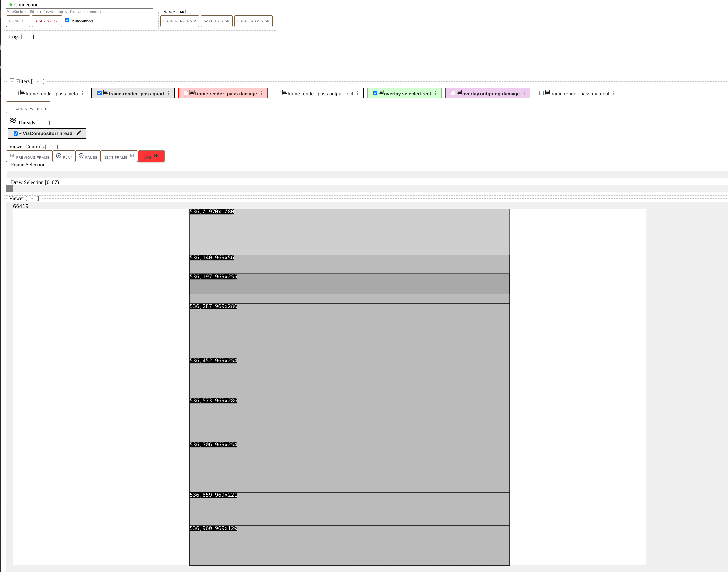Image resolution: width=728 pixels, height=572 pixels.
Task: Load the demo data
Action: point(180,21)
